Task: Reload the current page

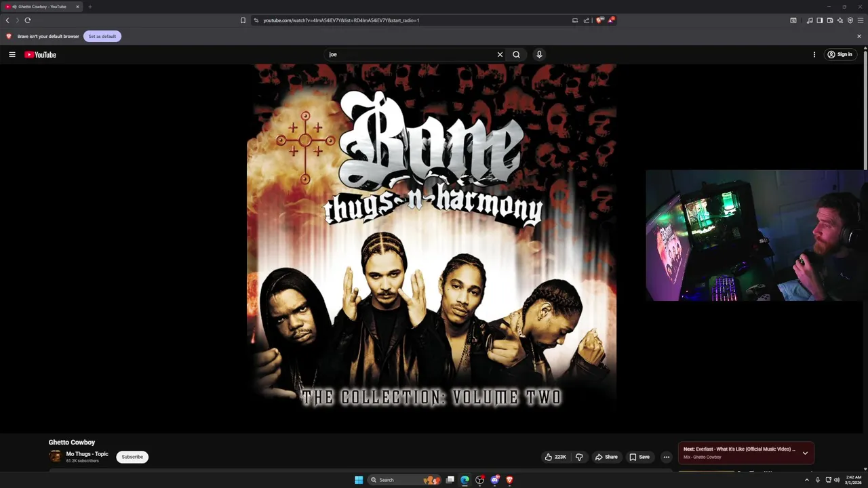Action: coord(28,20)
